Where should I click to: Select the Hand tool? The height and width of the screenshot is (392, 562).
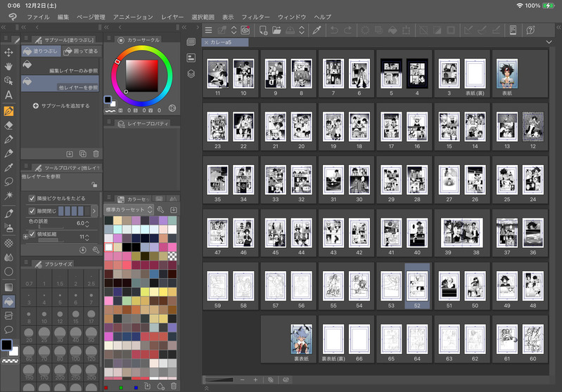click(x=8, y=66)
